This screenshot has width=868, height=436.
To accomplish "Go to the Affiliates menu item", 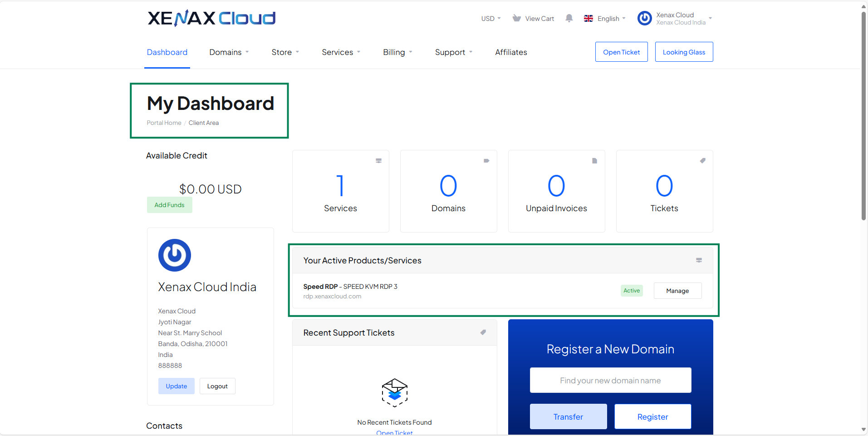I will point(511,52).
